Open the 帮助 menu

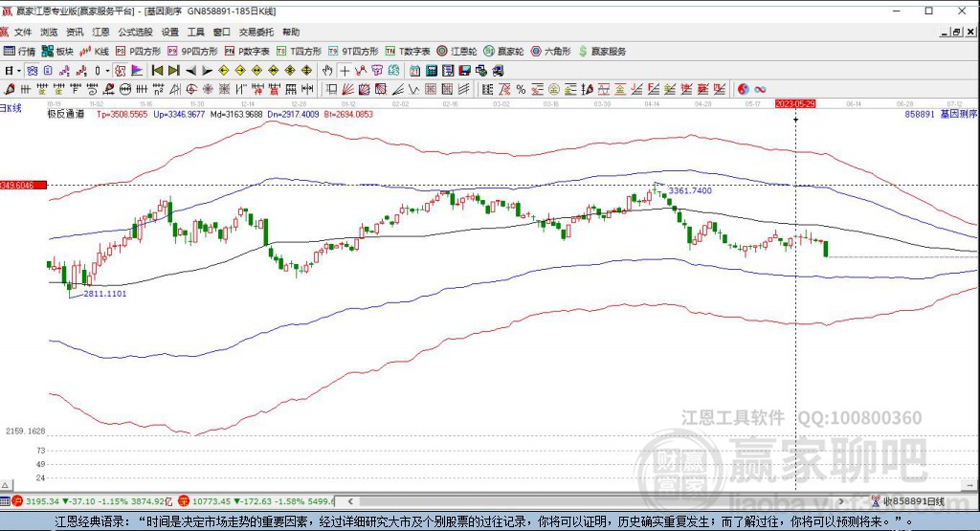[291, 32]
